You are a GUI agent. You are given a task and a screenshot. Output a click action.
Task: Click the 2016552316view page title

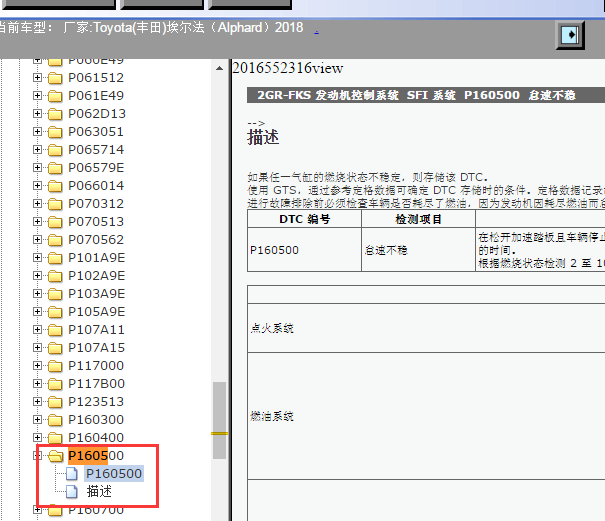288,68
